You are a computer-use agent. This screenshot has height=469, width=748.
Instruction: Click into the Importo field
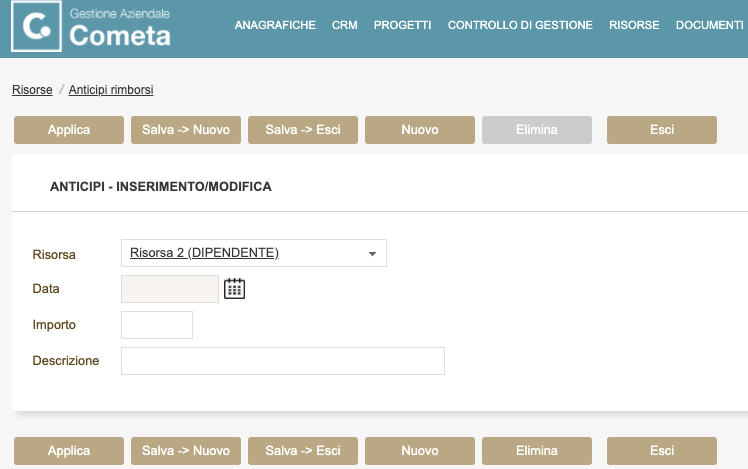[156, 325]
